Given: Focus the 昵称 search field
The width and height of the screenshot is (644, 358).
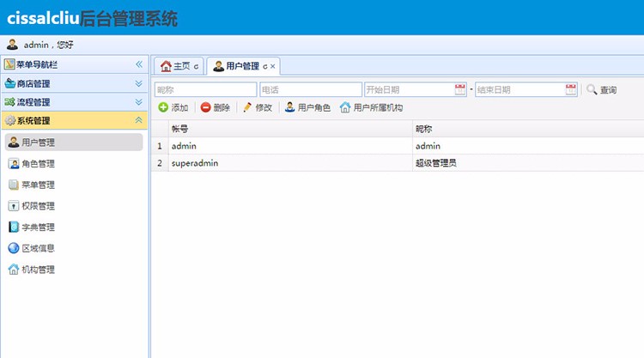Looking at the screenshot, I should point(205,89).
